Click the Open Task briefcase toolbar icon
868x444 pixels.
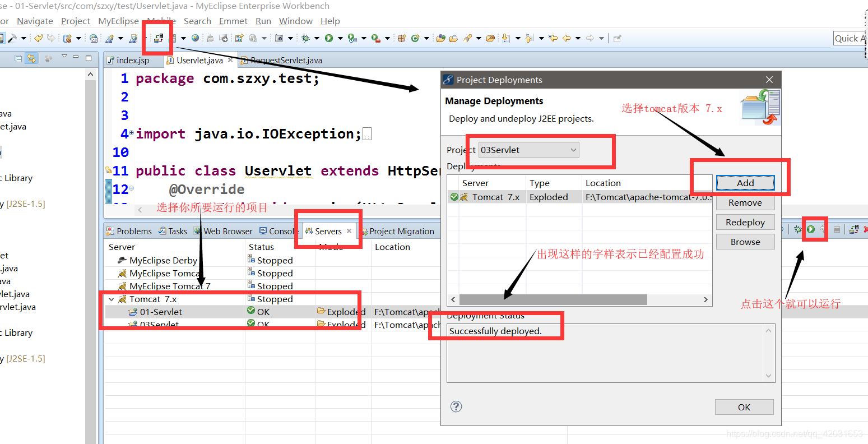[x=453, y=38]
